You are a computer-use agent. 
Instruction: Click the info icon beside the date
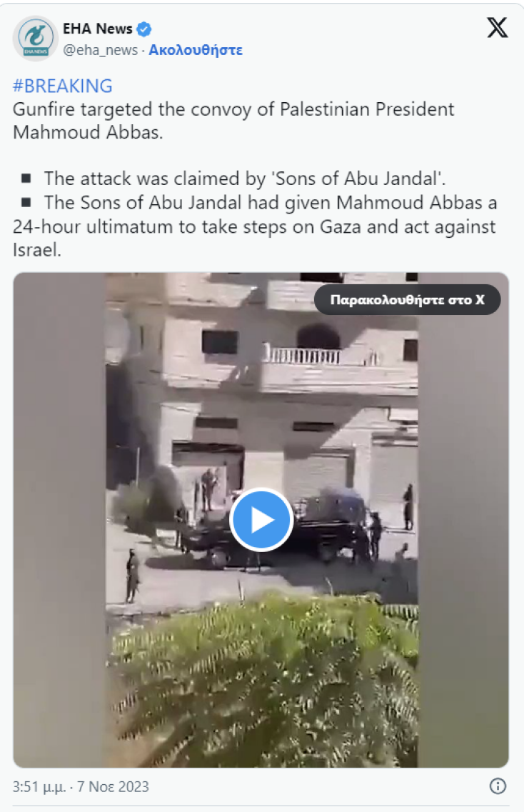point(498,786)
